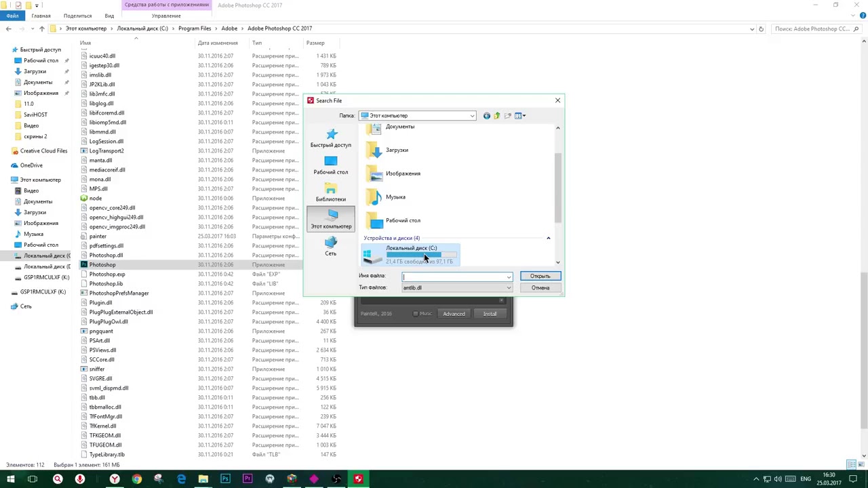
Task: Open the Вид tab in Explorer ribbon
Action: point(109,16)
